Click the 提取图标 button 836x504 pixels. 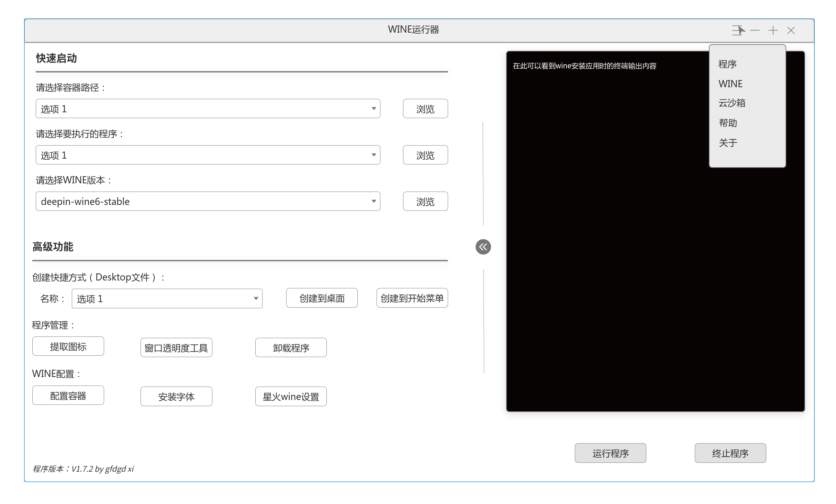[68, 347]
